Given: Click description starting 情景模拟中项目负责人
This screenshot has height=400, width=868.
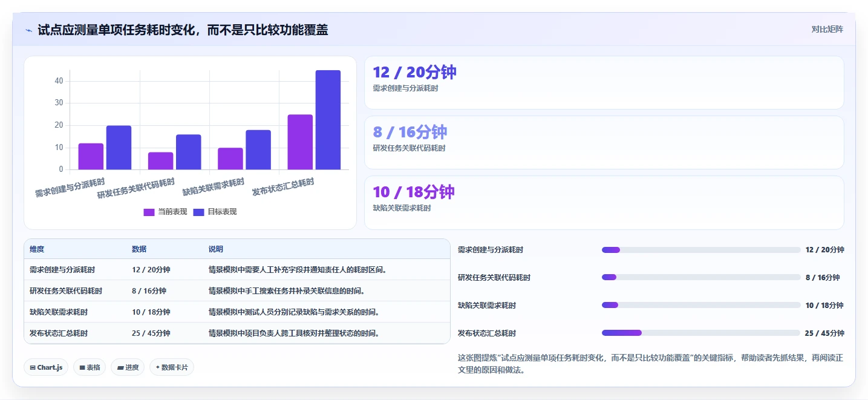Looking at the screenshot, I should [x=294, y=333].
